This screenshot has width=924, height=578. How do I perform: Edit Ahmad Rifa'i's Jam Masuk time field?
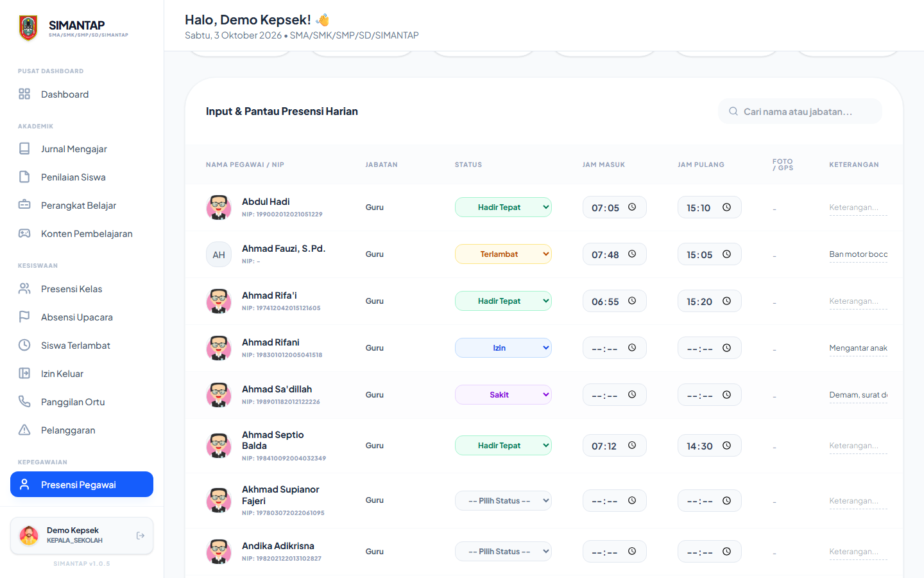coord(614,301)
